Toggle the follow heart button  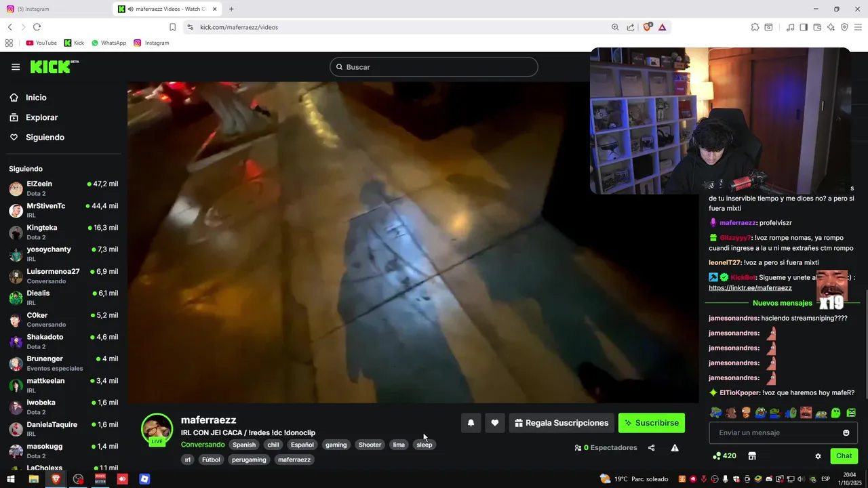click(x=495, y=423)
